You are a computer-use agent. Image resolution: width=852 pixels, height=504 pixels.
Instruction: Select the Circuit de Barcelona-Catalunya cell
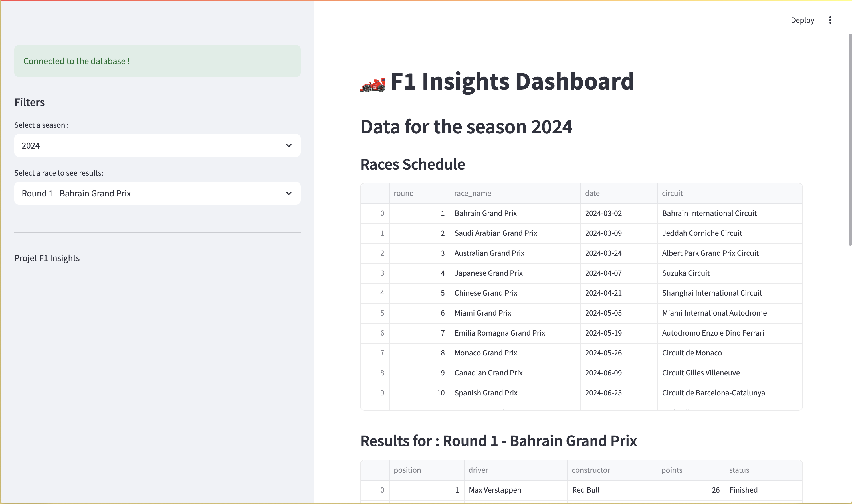(x=730, y=393)
